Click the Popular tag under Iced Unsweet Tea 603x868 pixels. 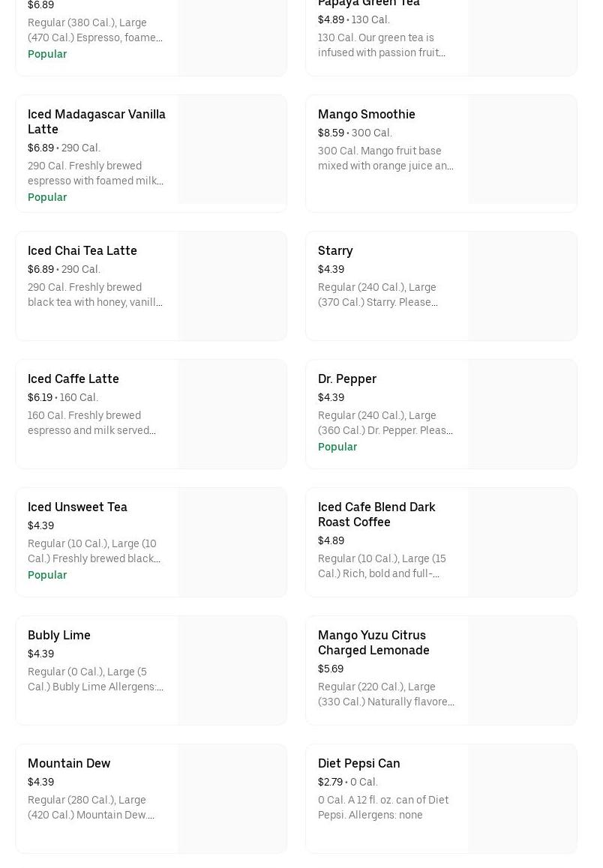(47, 575)
